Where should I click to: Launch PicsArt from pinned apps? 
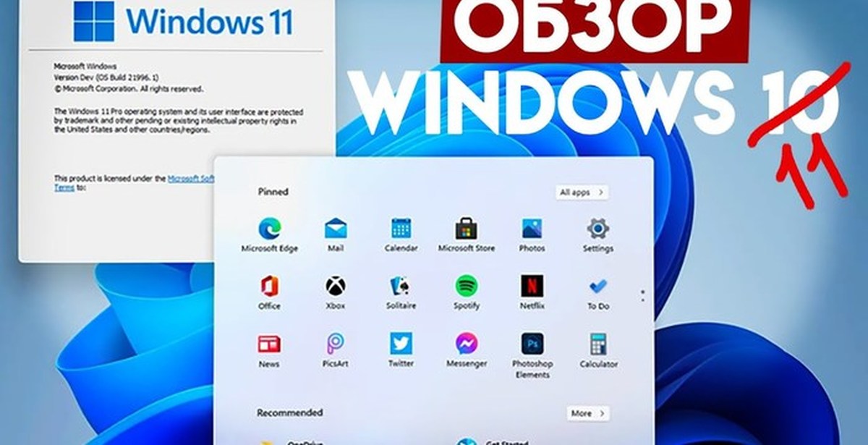tap(335, 344)
